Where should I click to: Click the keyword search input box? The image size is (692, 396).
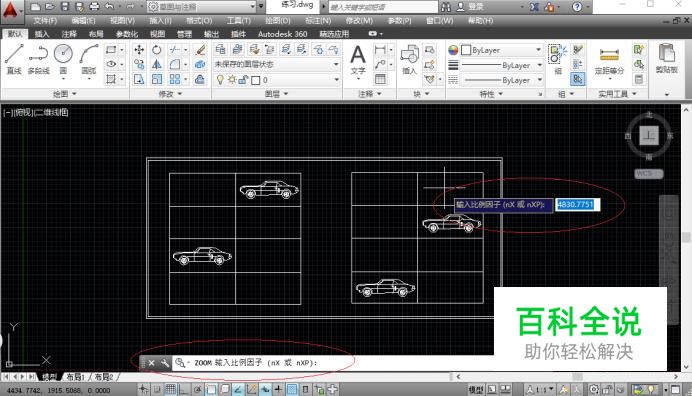[383, 7]
